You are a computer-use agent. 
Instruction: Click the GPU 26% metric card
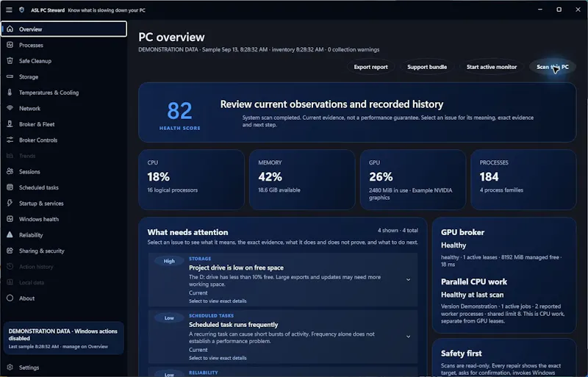pos(413,180)
